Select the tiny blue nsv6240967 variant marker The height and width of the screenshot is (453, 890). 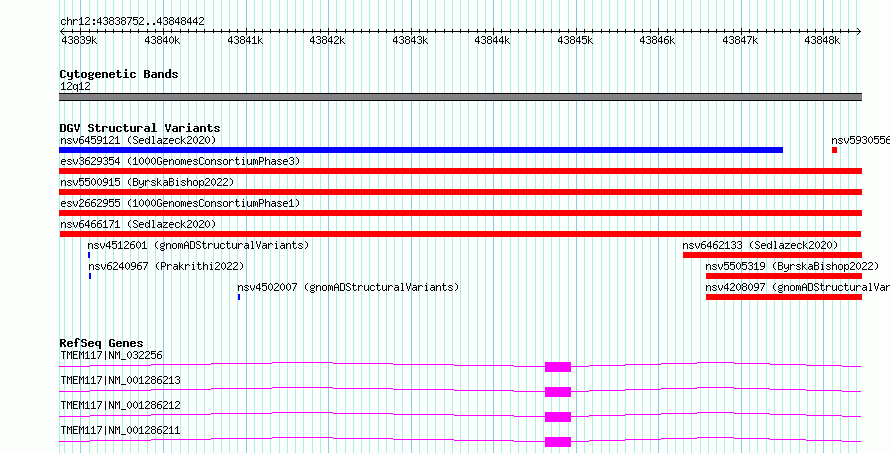point(90,276)
